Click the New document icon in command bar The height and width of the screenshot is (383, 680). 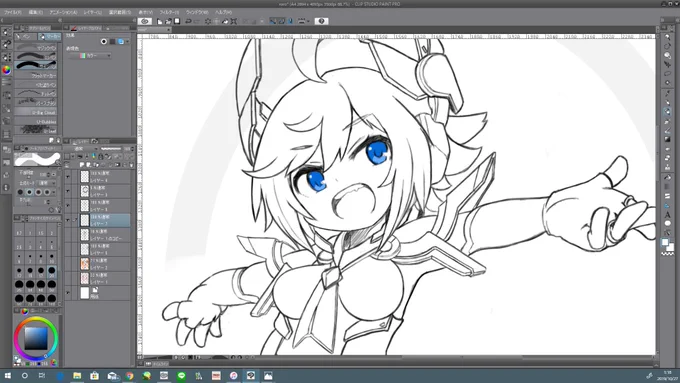[160, 21]
